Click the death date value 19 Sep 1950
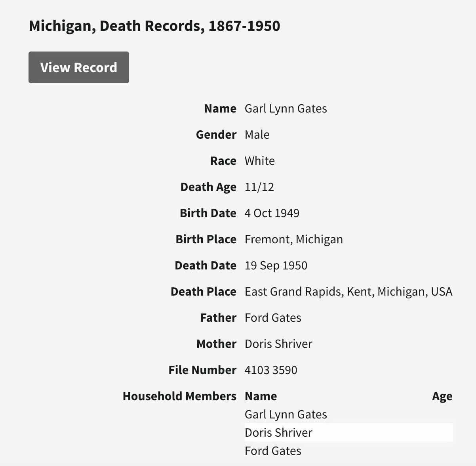The height and width of the screenshot is (466, 476). click(276, 265)
